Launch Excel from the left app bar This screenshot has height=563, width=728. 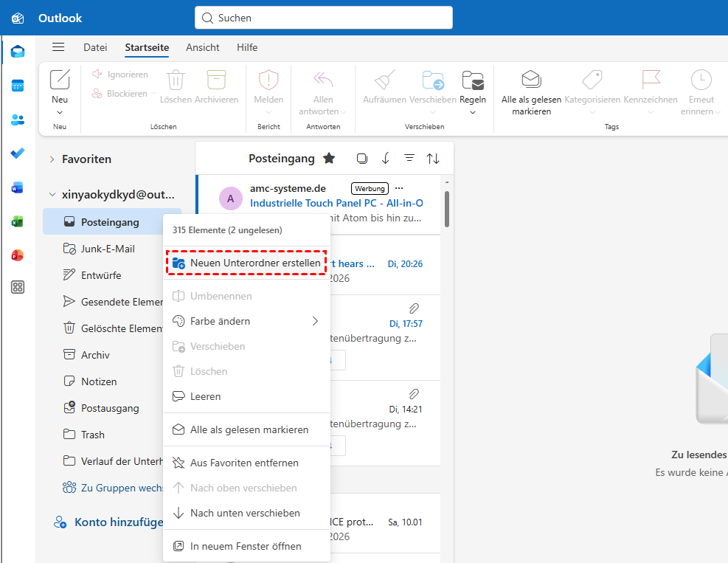click(x=18, y=221)
